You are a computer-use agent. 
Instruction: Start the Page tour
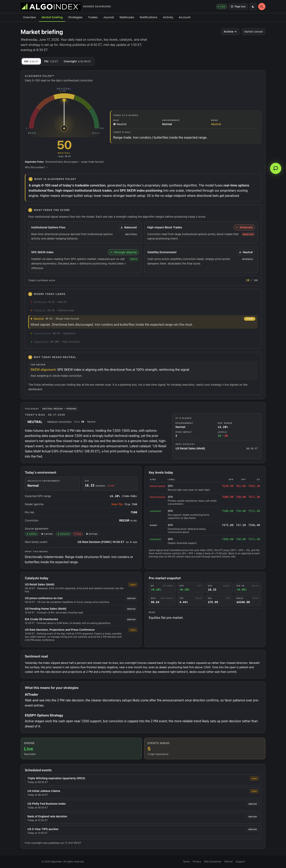(238, 6)
